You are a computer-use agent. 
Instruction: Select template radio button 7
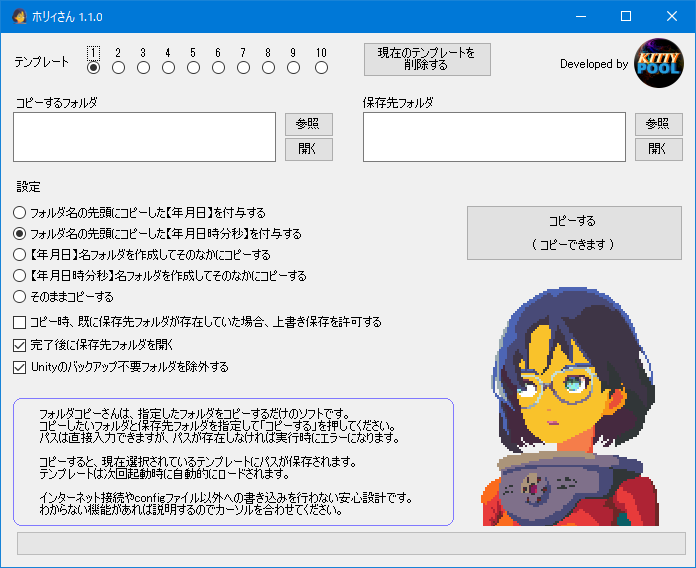pyautogui.click(x=243, y=67)
